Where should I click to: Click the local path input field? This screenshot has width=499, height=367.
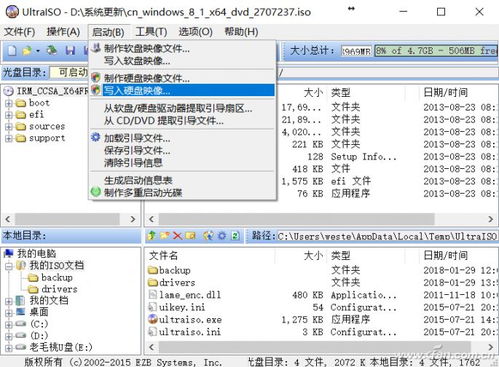pyautogui.click(x=387, y=236)
